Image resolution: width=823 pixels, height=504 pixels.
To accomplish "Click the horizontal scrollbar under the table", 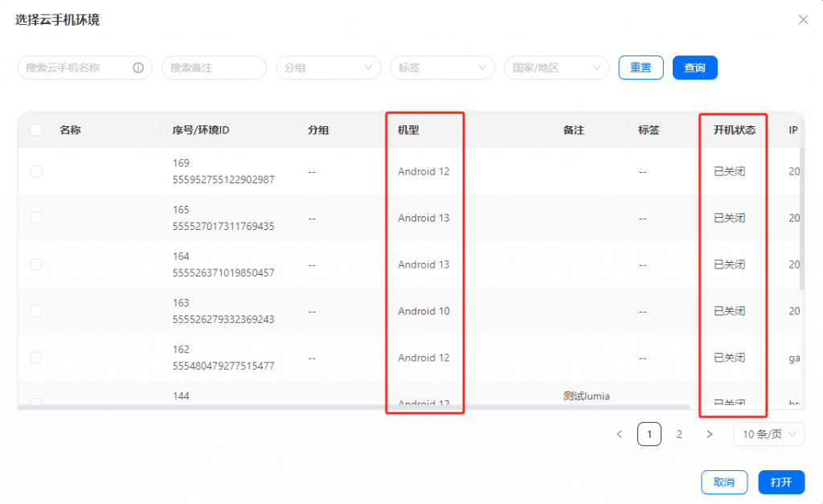I will 354,408.
